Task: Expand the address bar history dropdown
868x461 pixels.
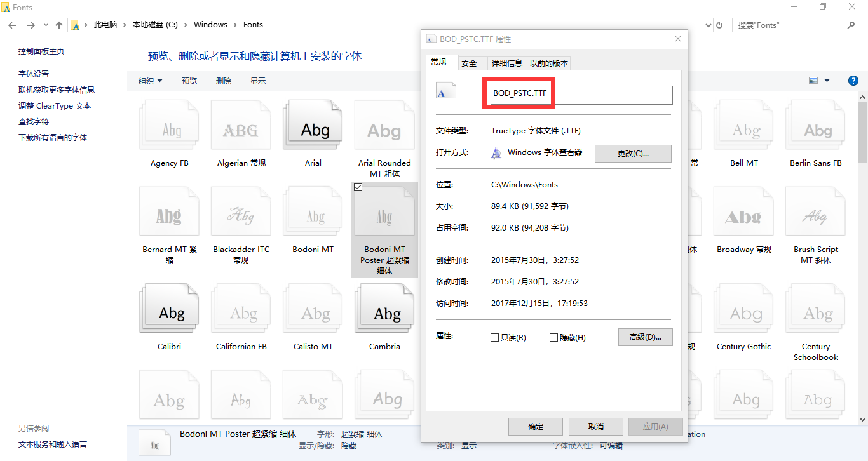Action: [x=709, y=25]
